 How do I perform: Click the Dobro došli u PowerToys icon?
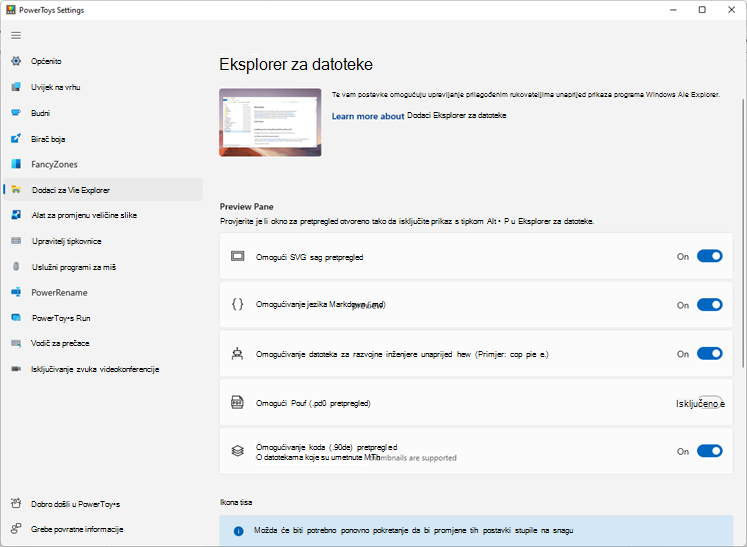tap(16, 503)
